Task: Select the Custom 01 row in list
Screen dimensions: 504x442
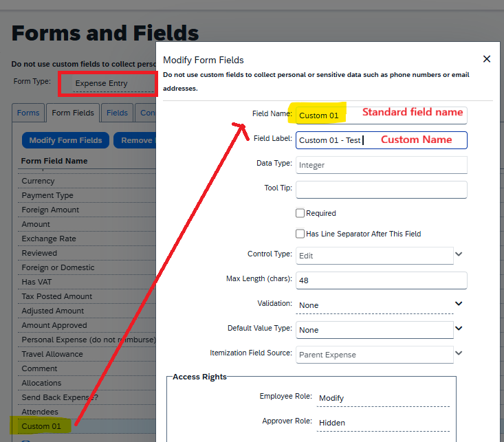Action: (x=87, y=426)
